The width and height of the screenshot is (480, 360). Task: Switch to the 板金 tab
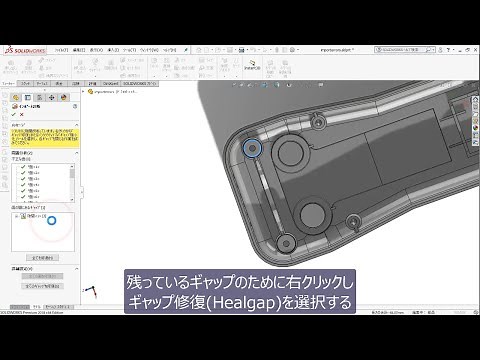tap(59, 84)
